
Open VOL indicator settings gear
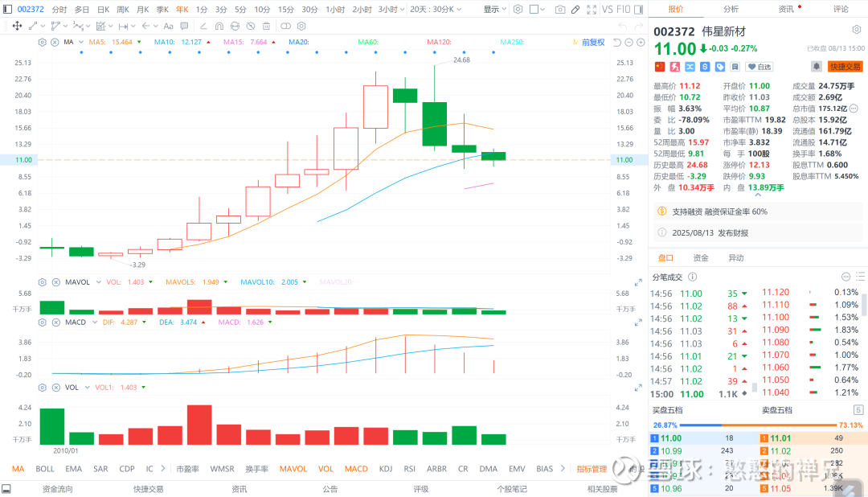click(x=42, y=388)
